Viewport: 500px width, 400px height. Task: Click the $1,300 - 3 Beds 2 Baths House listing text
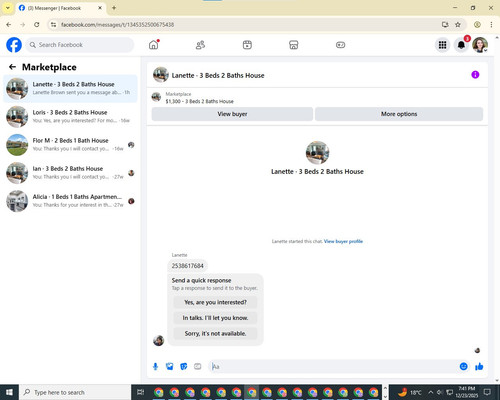point(199,101)
